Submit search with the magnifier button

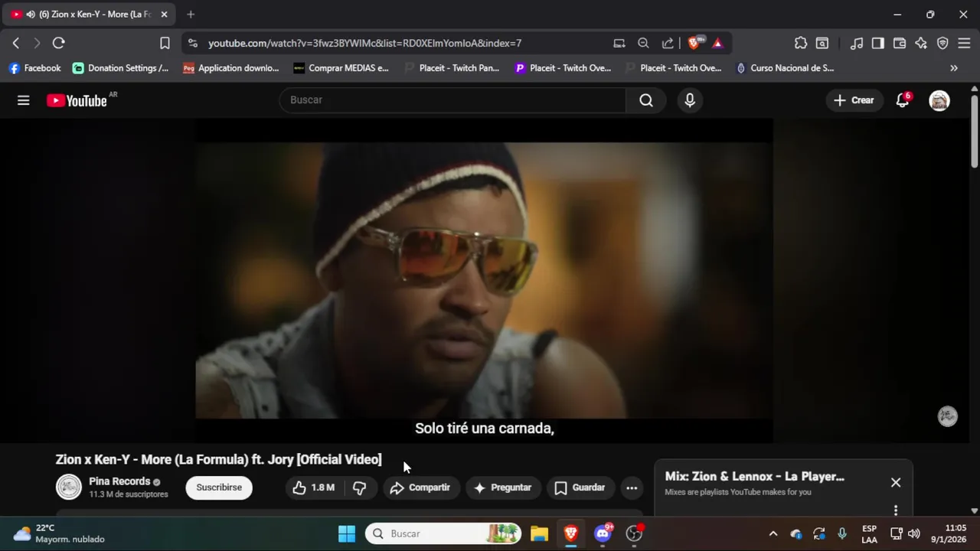(x=646, y=100)
